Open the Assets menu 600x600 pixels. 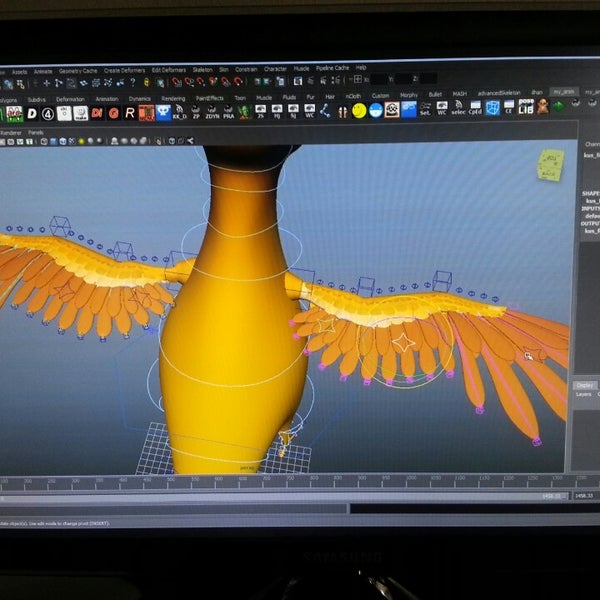pyautogui.click(x=20, y=72)
